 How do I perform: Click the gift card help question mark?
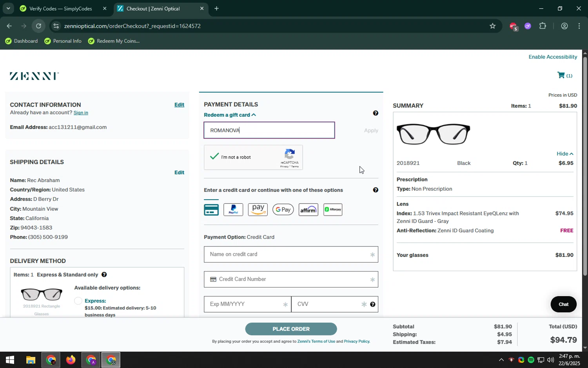[x=376, y=113]
